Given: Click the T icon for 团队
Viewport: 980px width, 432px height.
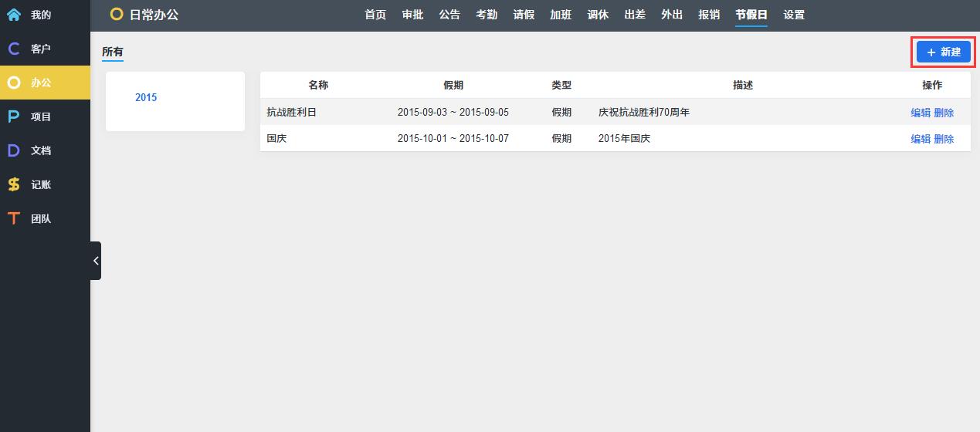Looking at the screenshot, I should tap(14, 218).
